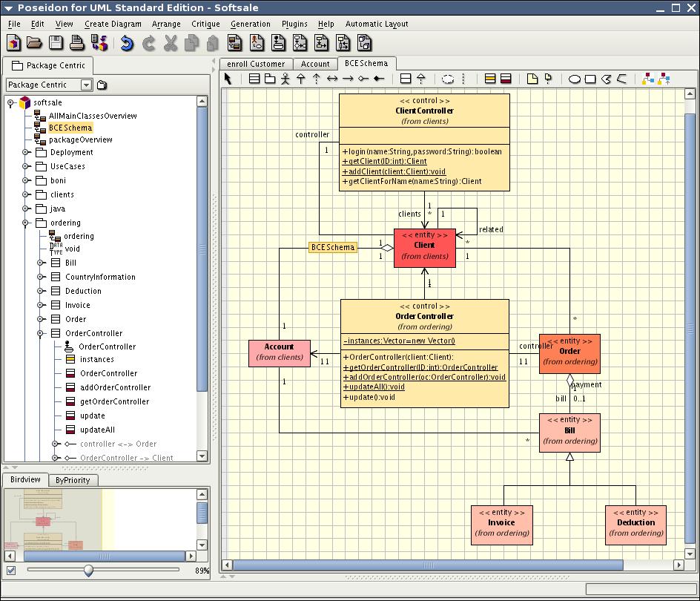Open the Package Centric view dropdown
This screenshot has height=601, width=700.
point(86,85)
